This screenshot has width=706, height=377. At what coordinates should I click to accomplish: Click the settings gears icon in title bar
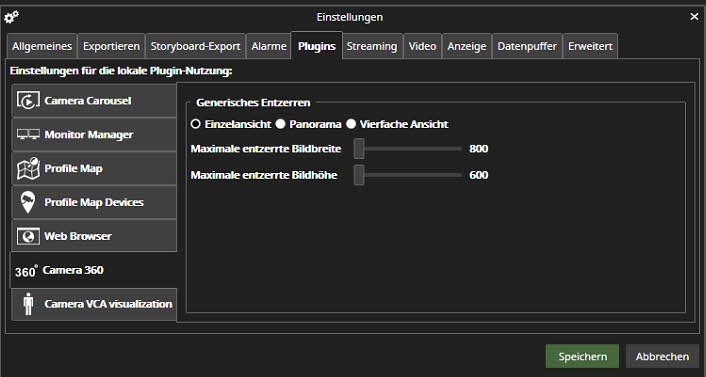tap(11, 17)
